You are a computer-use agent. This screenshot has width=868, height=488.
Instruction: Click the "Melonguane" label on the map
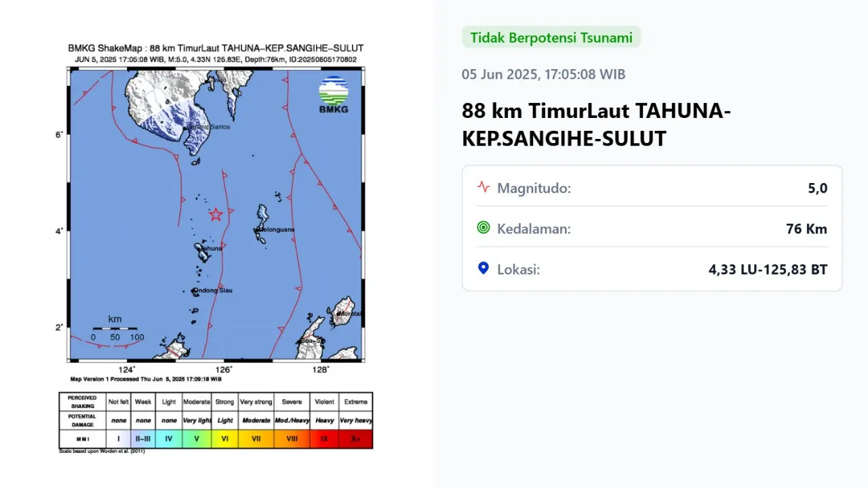(x=276, y=230)
